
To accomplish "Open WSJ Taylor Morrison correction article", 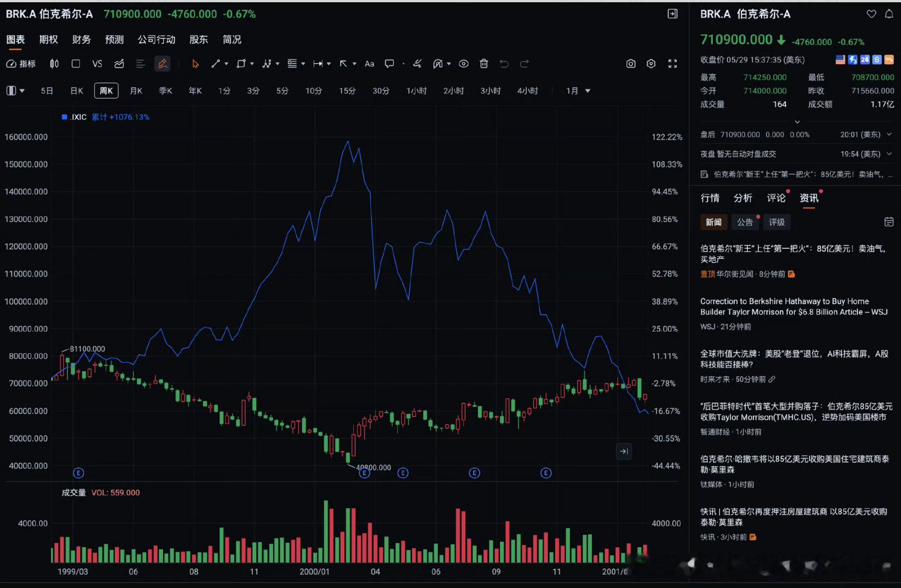I will 794,306.
